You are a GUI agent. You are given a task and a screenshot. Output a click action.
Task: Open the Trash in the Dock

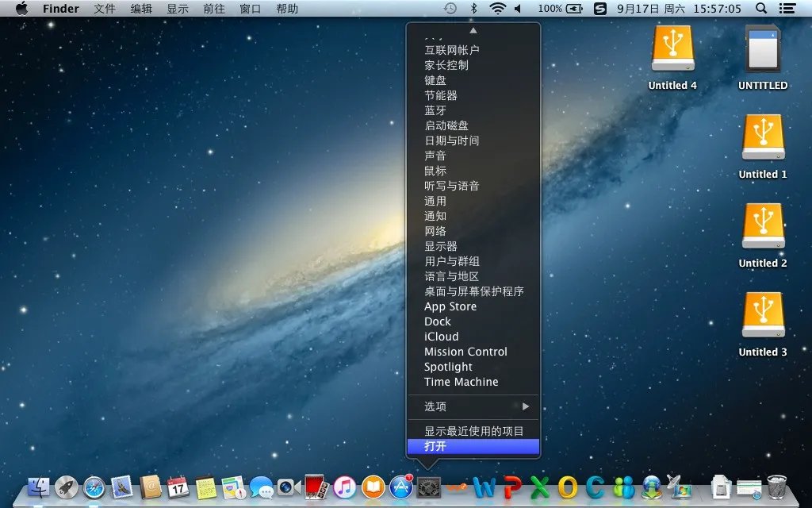pos(776,487)
